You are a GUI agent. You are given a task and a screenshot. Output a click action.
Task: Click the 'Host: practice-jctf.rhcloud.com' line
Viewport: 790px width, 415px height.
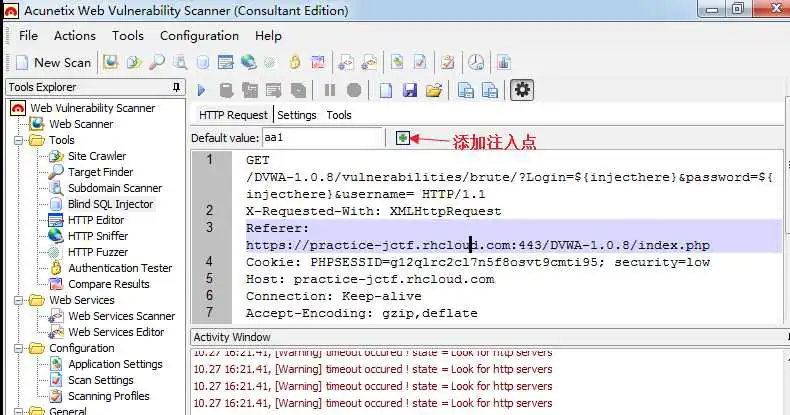[x=370, y=279]
